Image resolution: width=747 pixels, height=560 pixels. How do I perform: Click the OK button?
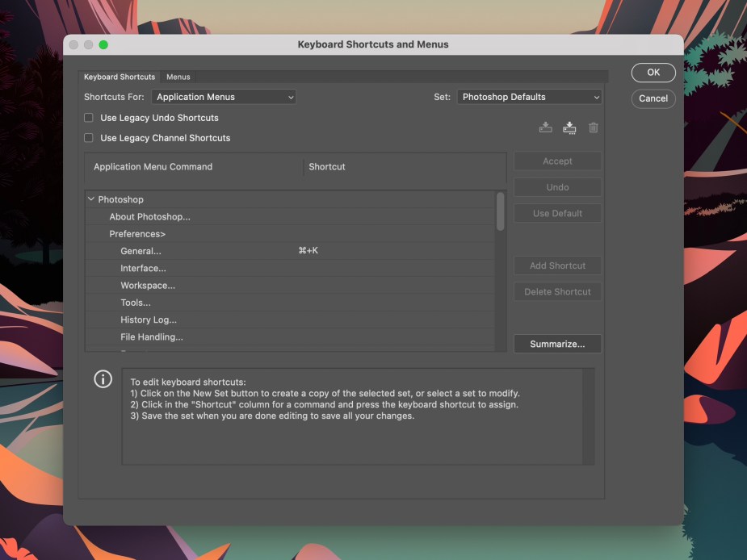pyautogui.click(x=653, y=73)
